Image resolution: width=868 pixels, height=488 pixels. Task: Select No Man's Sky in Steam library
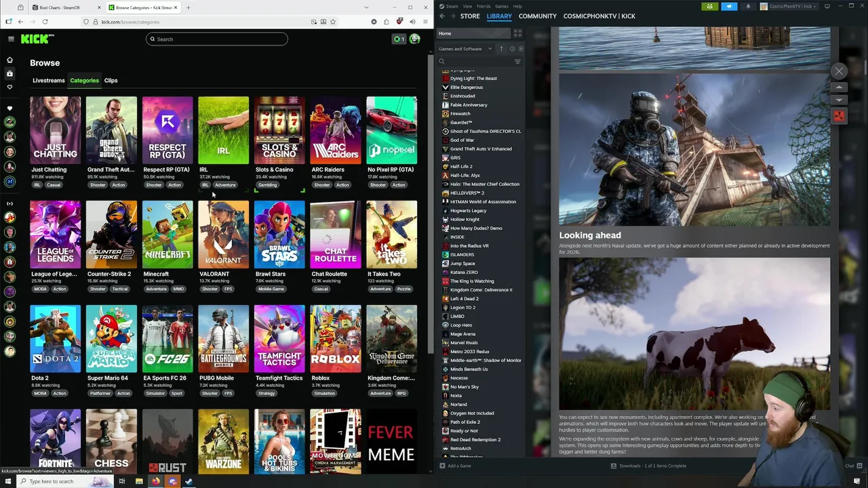point(465,387)
